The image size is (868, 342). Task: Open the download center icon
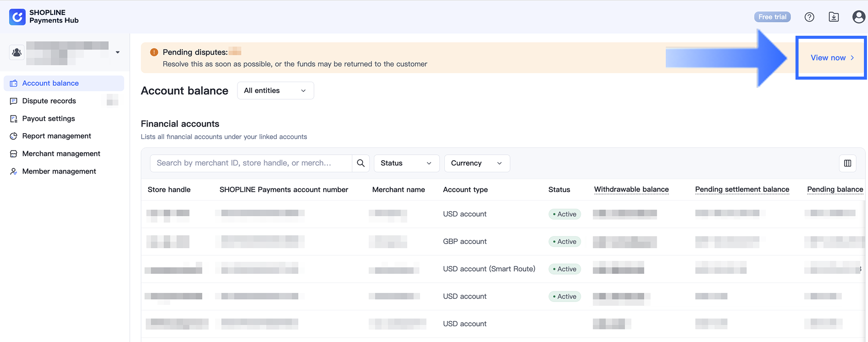pos(834,17)
